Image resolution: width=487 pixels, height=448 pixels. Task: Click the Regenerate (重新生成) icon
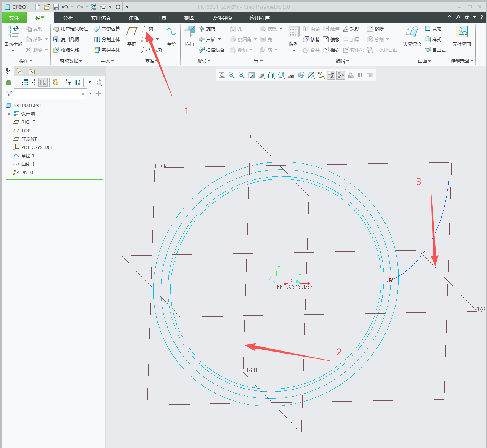pos(13,32)
